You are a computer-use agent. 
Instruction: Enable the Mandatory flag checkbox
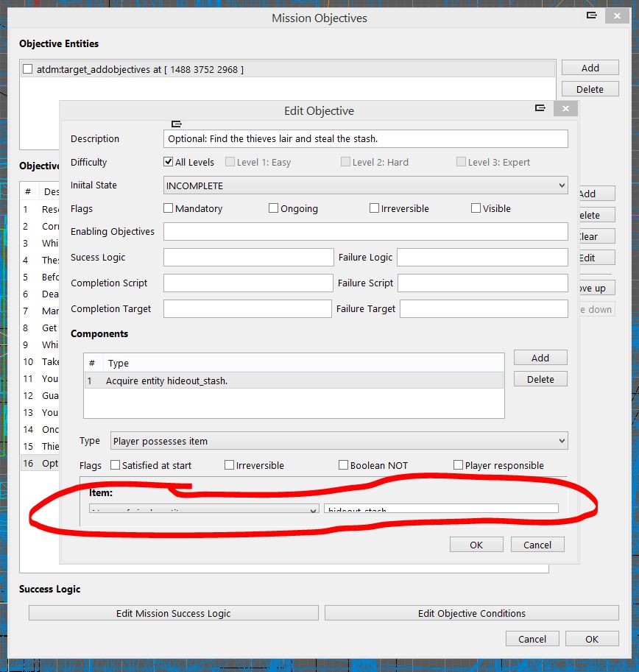pyautogui.click(x=169, y=208)
